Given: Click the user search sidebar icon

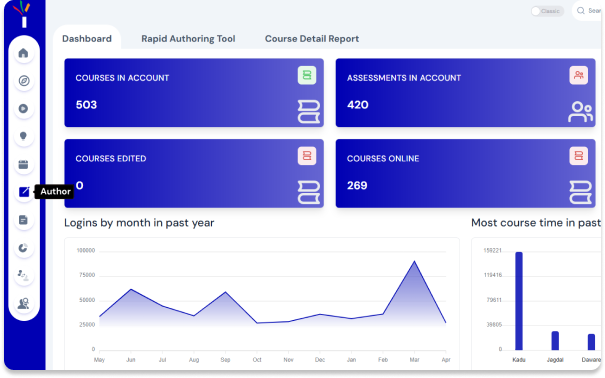Looking at the screenshot, I should (x=24, y=304).
